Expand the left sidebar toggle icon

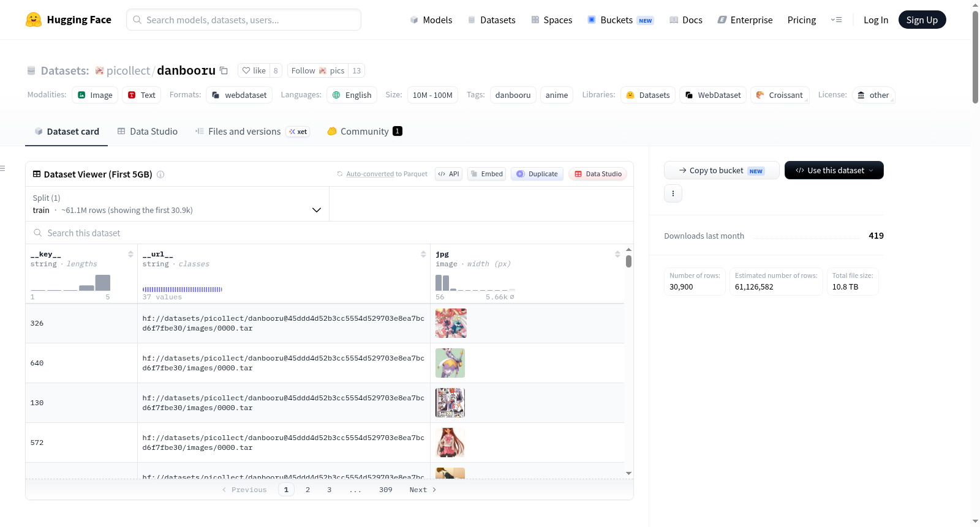[3, 168]
